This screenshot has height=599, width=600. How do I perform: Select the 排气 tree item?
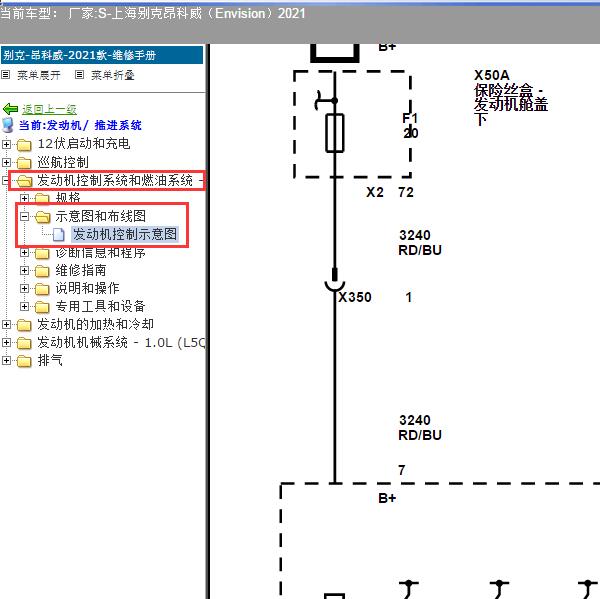(x=50, y=360)
